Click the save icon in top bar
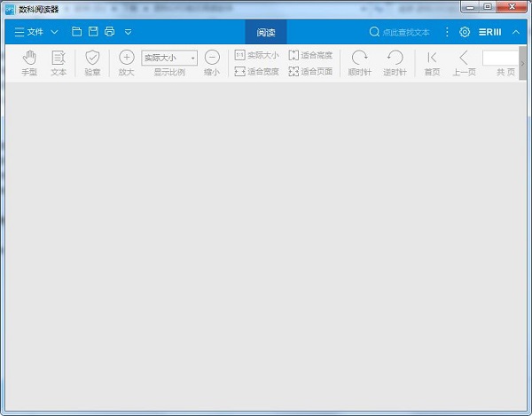The width and height of the screenshot is (532, 416). click(93, 32)
